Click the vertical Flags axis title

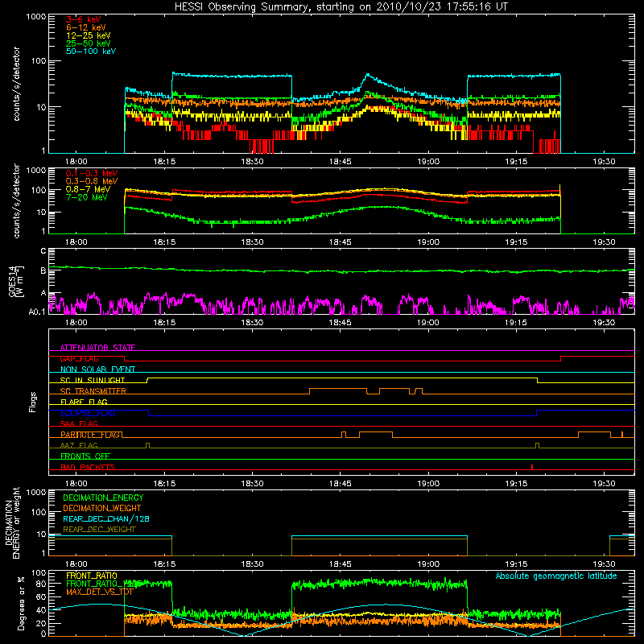(33, 402)
